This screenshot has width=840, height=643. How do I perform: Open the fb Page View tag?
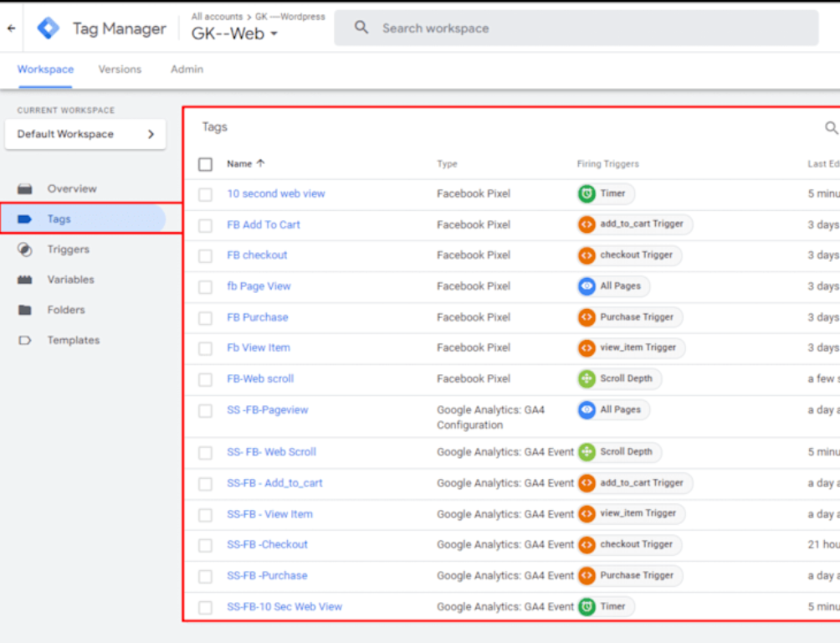259,286
